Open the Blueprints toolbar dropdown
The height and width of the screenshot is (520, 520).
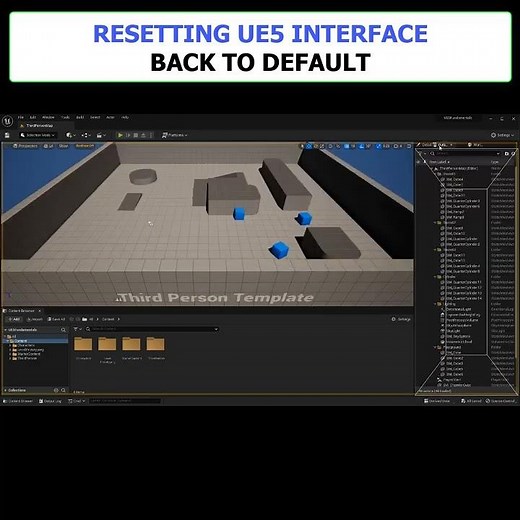pos(86,135)
